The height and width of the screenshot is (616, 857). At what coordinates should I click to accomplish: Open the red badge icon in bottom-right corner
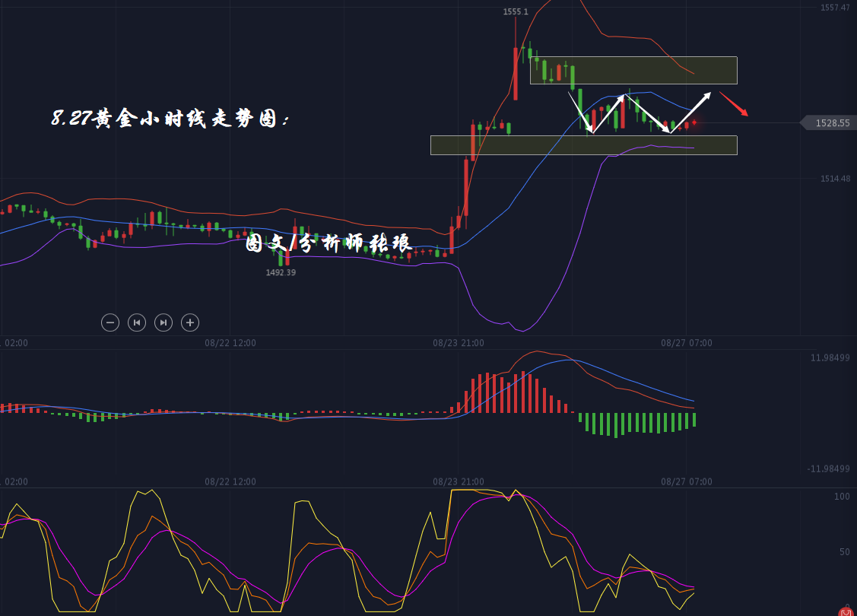(x=846, y=609)
